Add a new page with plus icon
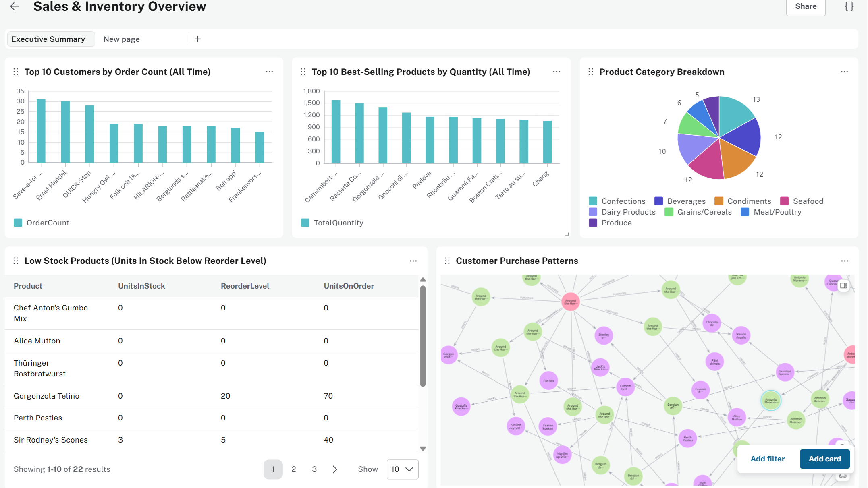Viewport: 868px width, 488px height. 197,39
